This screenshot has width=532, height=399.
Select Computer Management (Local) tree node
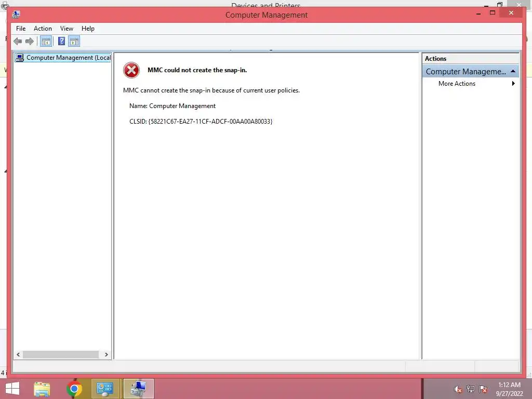pos(63,58)
